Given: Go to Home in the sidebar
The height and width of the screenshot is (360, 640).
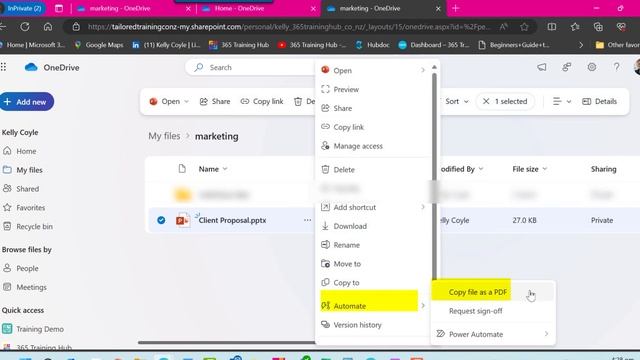Looking at the screenshot, I should pos(26,151).
